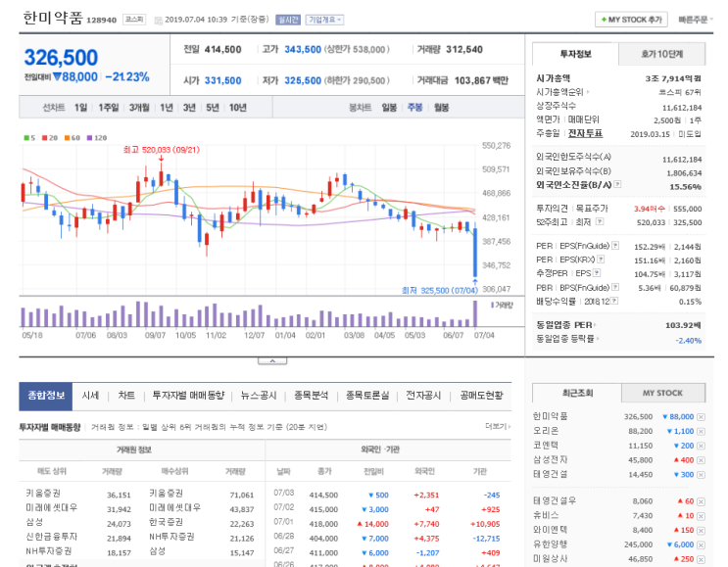Open the 종목토론실 tab
Screen dimensions: 728x567
pyautogui.click(x=367, y=396)
